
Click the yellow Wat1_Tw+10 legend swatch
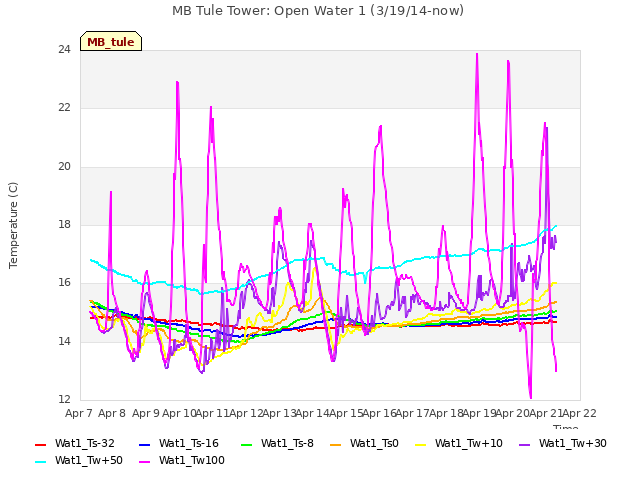coord(421,444)
